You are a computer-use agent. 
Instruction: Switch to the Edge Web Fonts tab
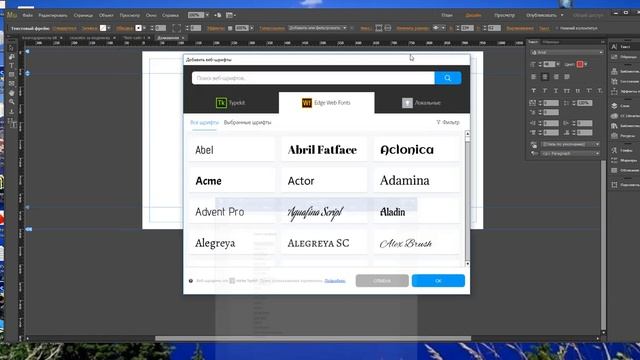pos(326,102)
